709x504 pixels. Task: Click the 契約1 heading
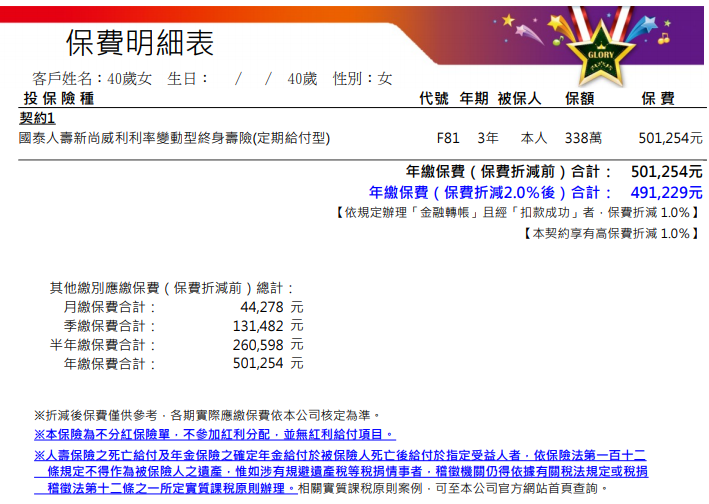pos(37,118)
